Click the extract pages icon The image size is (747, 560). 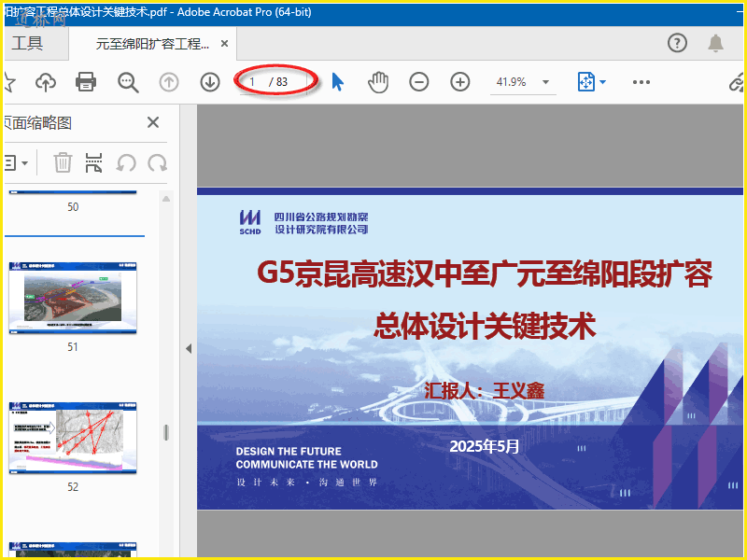(94, 162)
